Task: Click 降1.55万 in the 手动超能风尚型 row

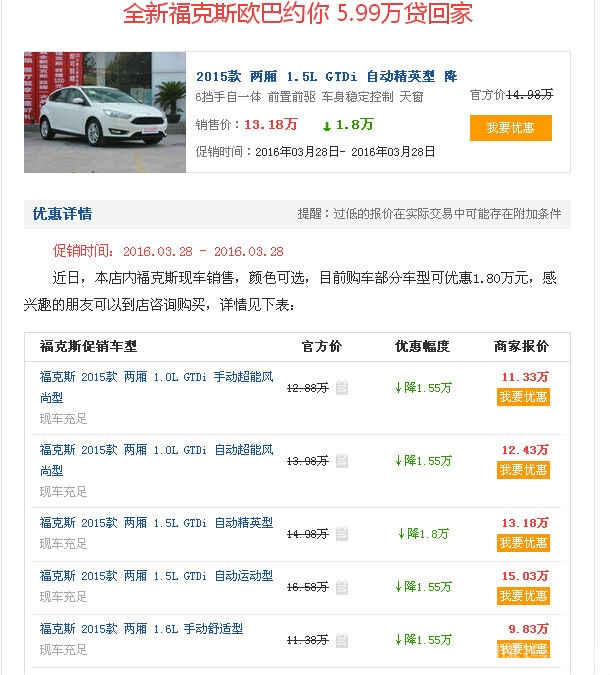Action: 423,387
